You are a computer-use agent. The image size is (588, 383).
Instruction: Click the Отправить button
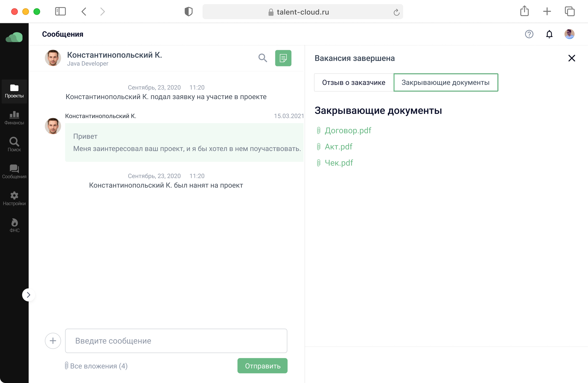(262, 366)
